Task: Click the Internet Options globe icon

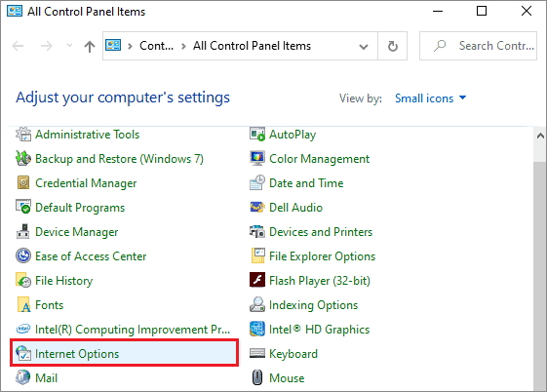Action: click(23, 353)
